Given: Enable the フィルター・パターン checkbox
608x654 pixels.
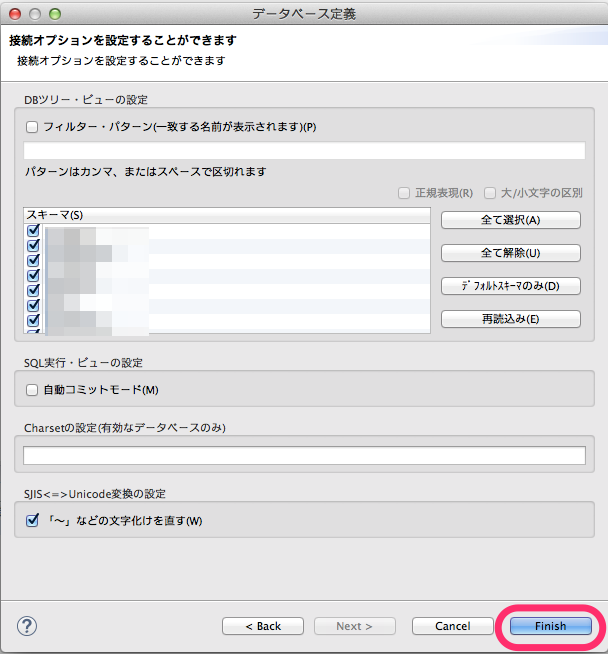Looking at the screenshot, I should (32, 127).
